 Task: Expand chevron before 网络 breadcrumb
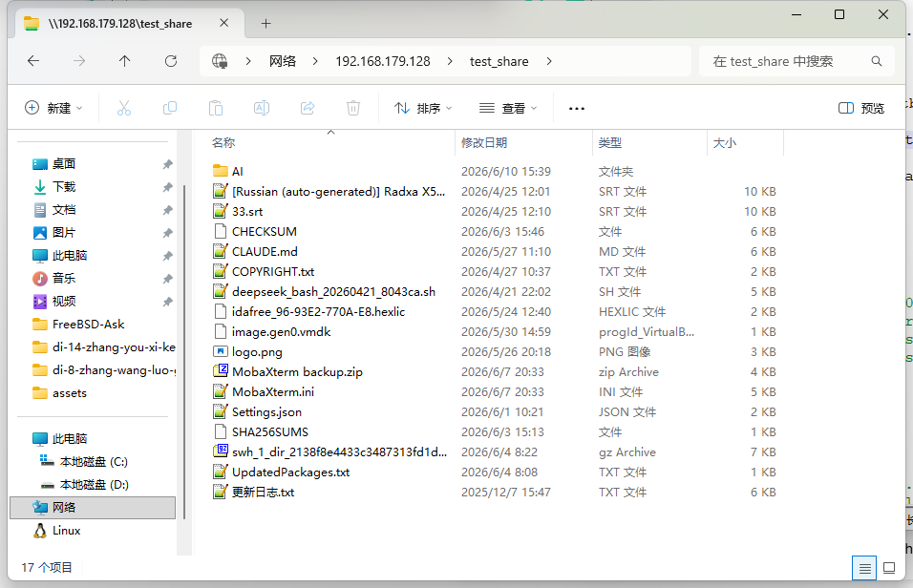pyautogui.click(x=248, y=61)
